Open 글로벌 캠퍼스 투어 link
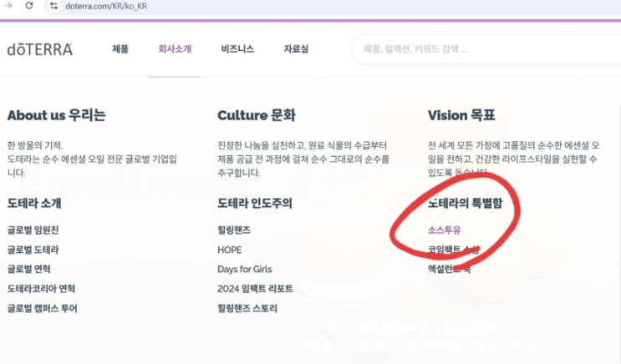Image resolution: width=621 pixels, height=364 pixels. [43, 308]
